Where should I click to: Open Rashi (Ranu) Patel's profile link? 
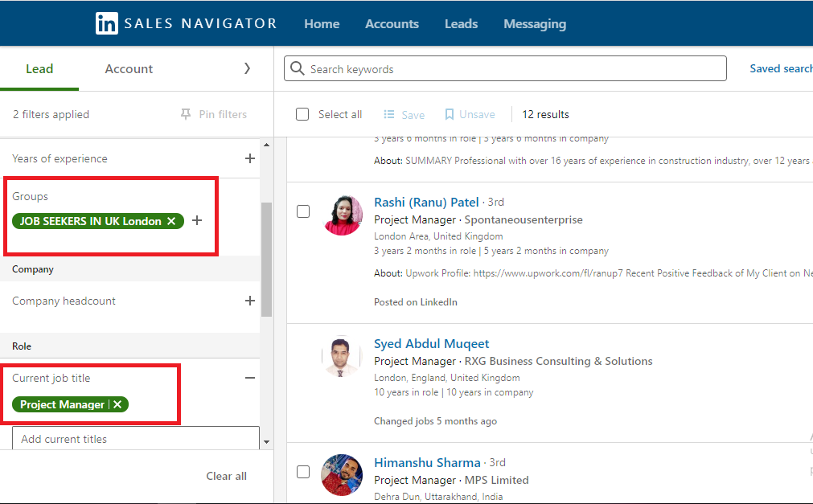(x=426, y=203)
